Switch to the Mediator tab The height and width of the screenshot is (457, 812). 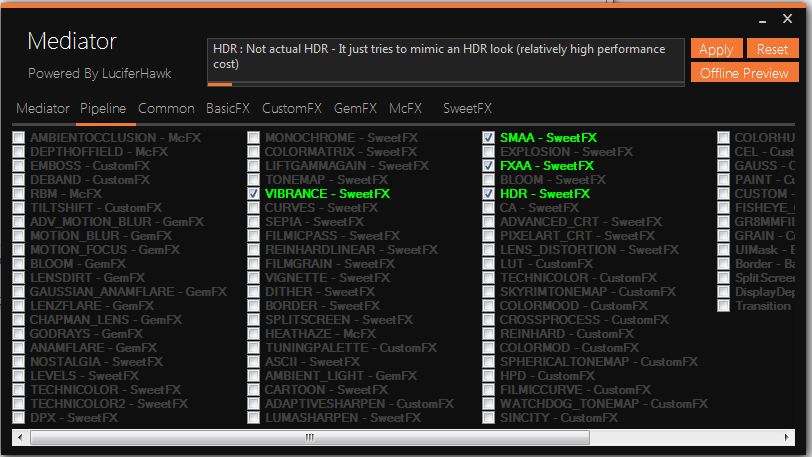[42, 108]
